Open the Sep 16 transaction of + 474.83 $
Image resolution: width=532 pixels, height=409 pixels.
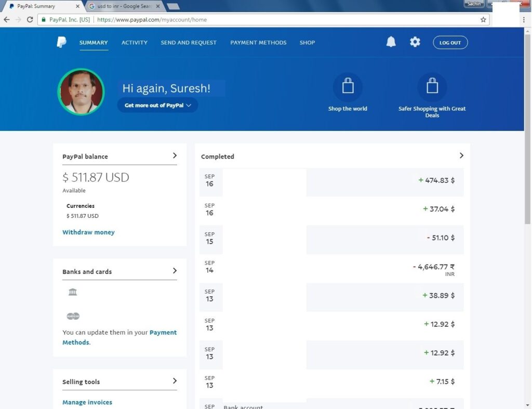(331, 182)
